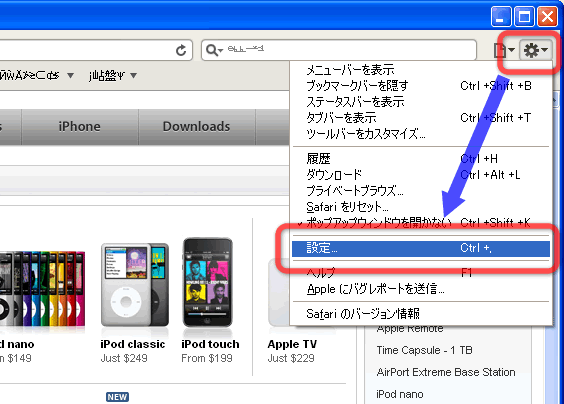Click the reload page icon
564x404 pixels.
tap(181, 50)
